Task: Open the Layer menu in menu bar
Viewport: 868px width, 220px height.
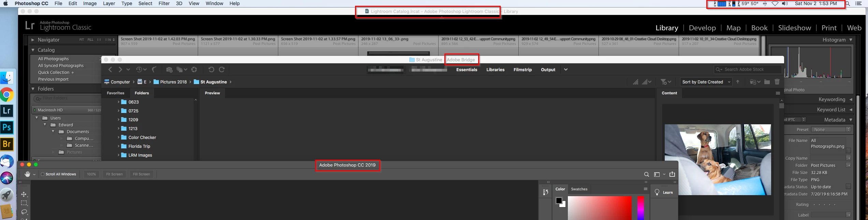Action: click(x=109, y=3)
